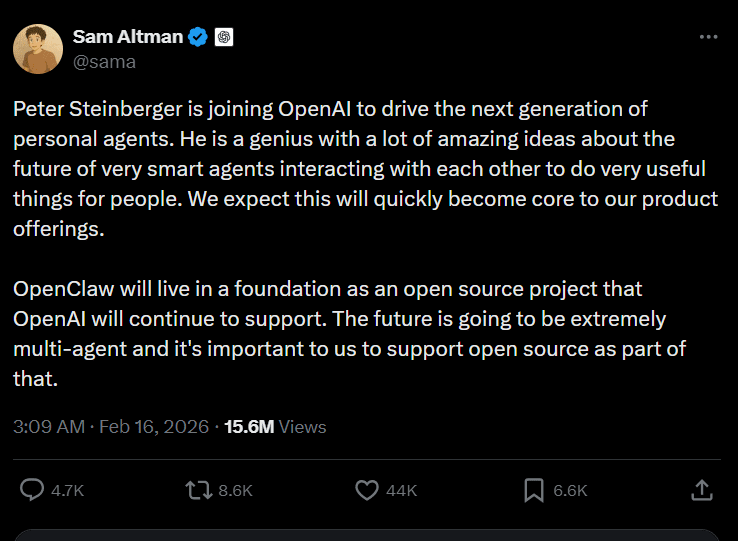This screenshot has width=738, height=541.
Task: Click the share upload arrow icon
Action: (702, 490)
